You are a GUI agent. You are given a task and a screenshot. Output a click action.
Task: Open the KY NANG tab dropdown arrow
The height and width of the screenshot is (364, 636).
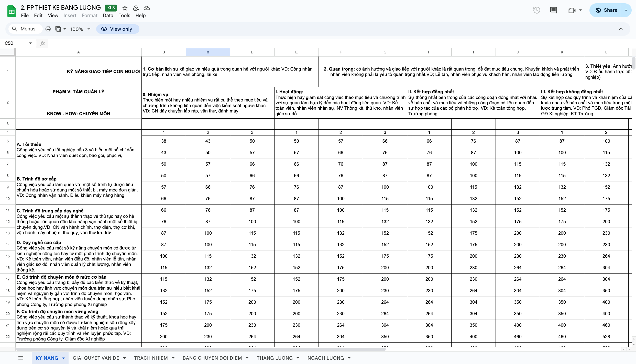pos(63,358)
